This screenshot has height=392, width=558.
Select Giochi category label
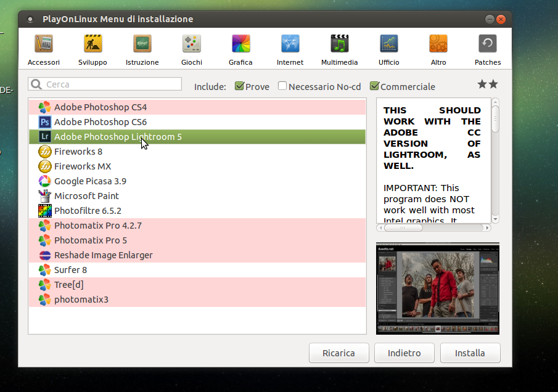192,62
